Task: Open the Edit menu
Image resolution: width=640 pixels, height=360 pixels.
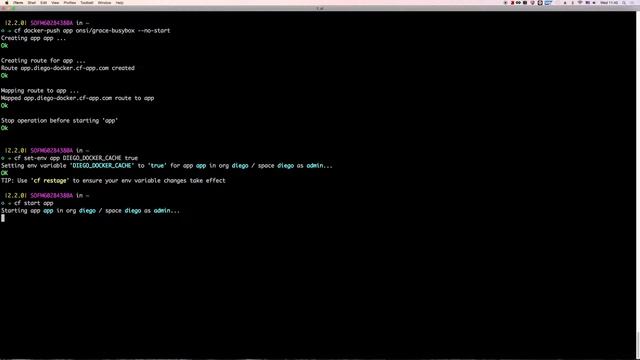Action: coord(43,2)
